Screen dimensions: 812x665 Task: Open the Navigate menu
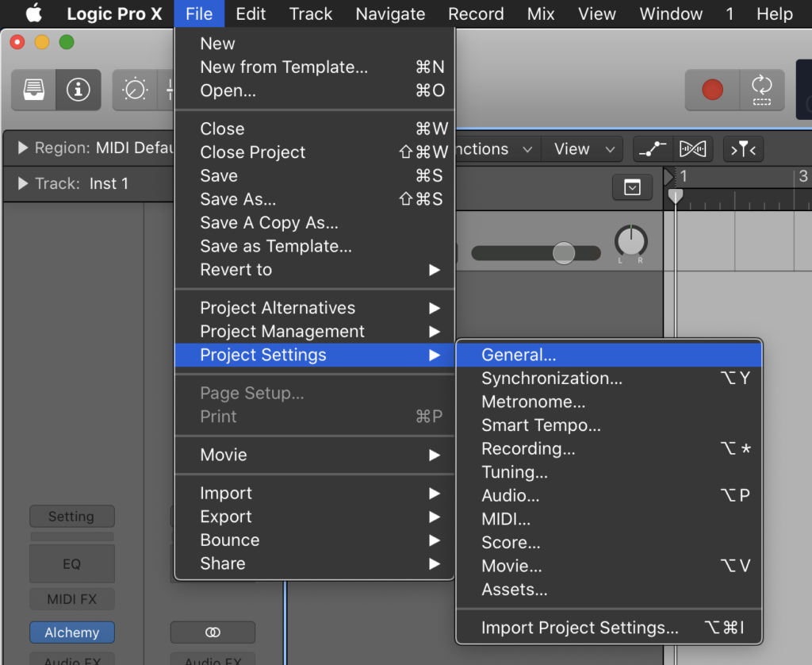tap(390, 13)
